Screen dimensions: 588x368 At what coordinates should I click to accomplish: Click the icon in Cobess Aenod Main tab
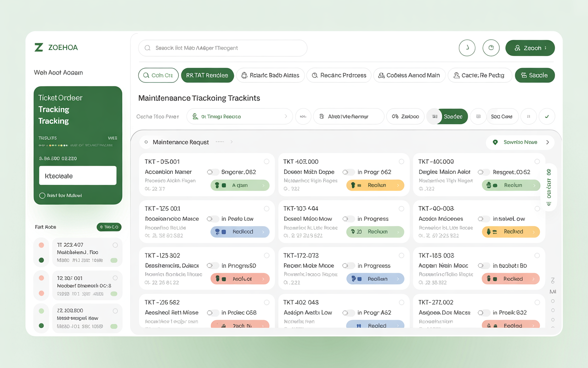[382, 75]
